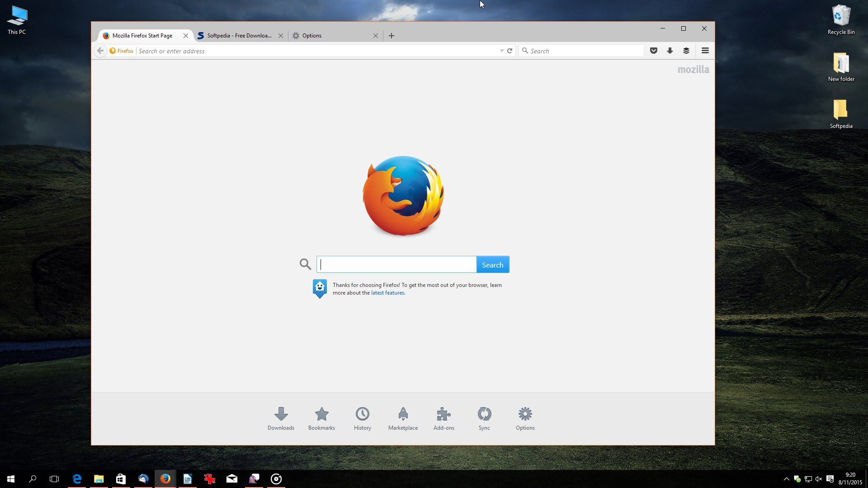Reload the current page

(509, 51)
